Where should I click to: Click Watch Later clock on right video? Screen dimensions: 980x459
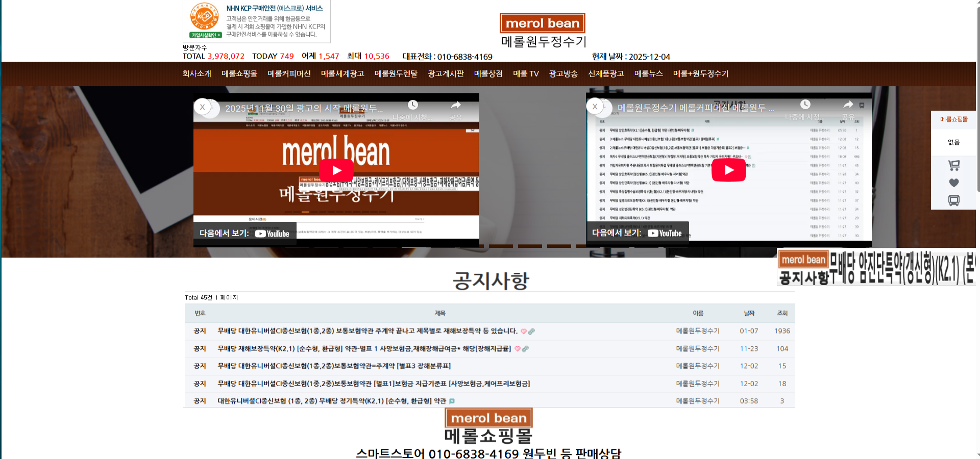805,105
